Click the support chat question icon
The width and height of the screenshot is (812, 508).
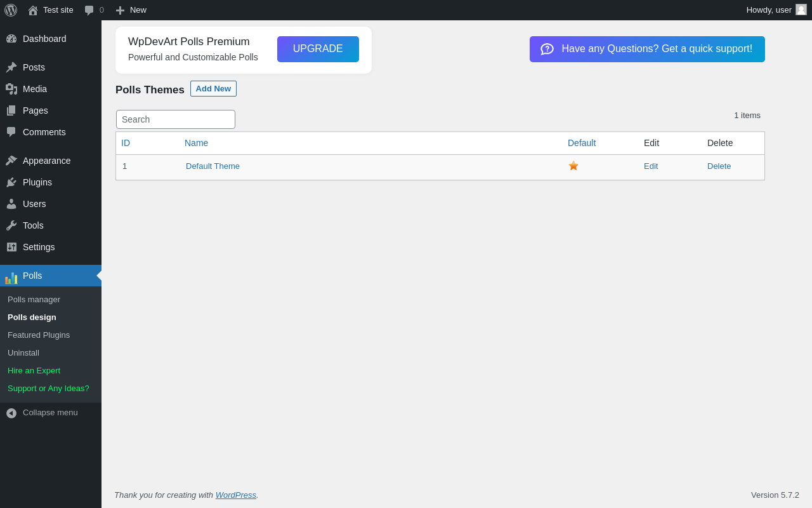[x=547, y=49]
